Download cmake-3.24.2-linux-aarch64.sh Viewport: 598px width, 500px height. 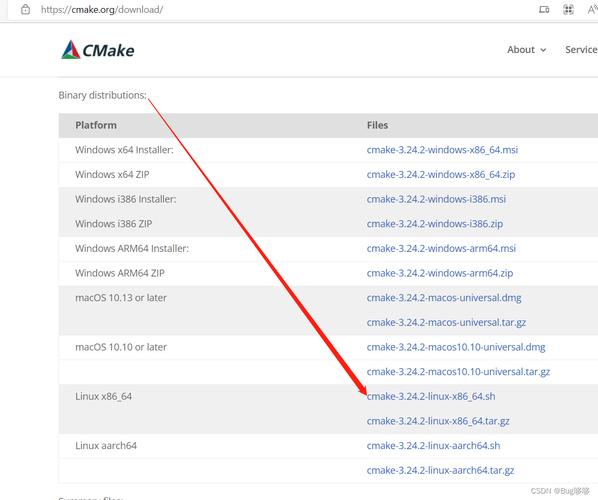433,446
